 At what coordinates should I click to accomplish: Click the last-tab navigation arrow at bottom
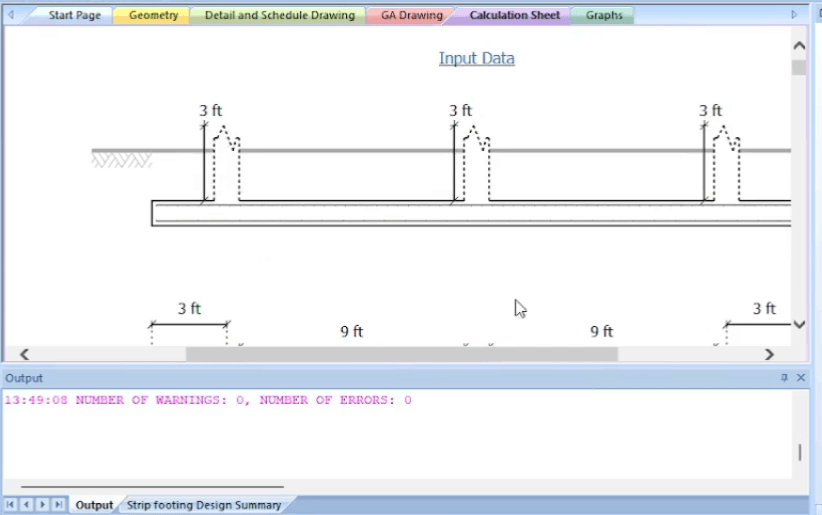click(58, 505)
